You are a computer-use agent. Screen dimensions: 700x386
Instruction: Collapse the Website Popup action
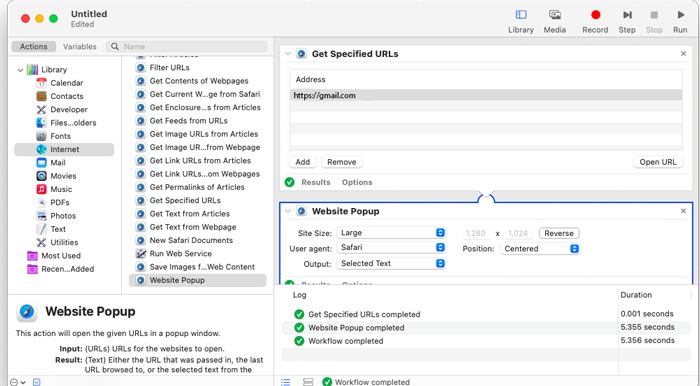288,212
